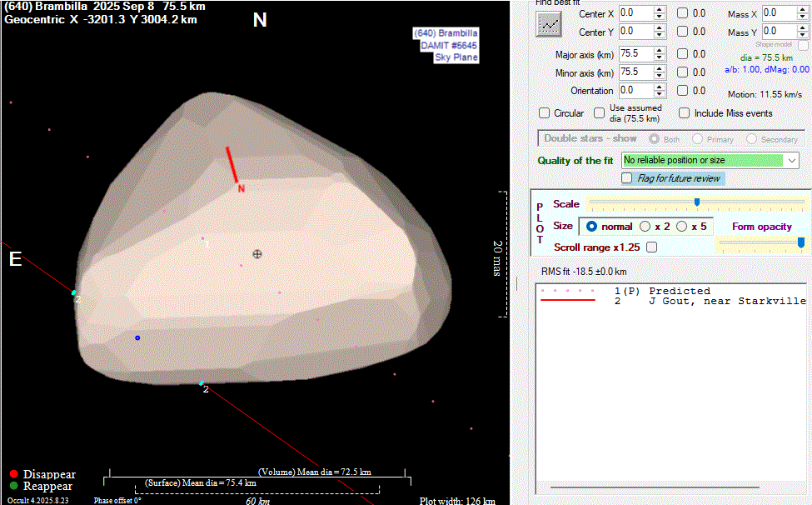Check Include Miss events

coord(684,113)
